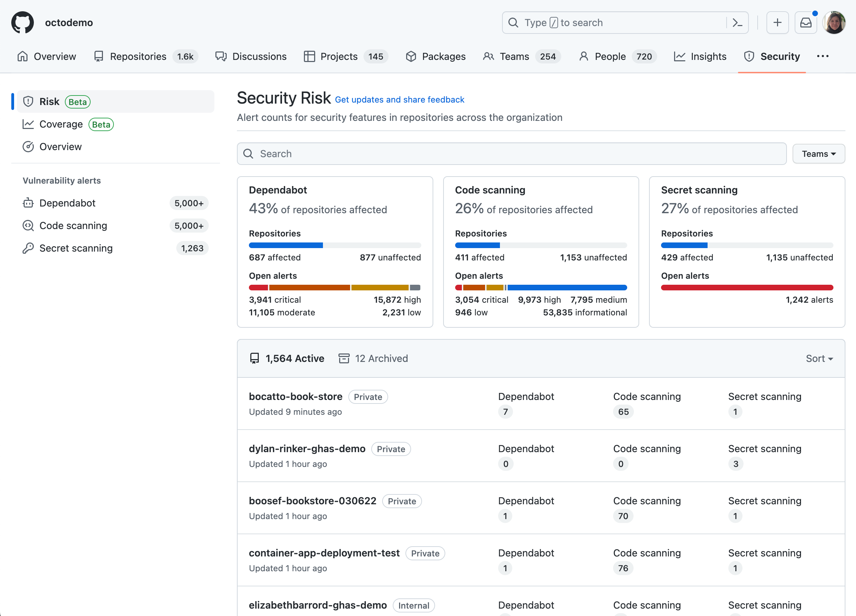Open the bocatto-book-store repository
The image size is (856, 616).
295,396
